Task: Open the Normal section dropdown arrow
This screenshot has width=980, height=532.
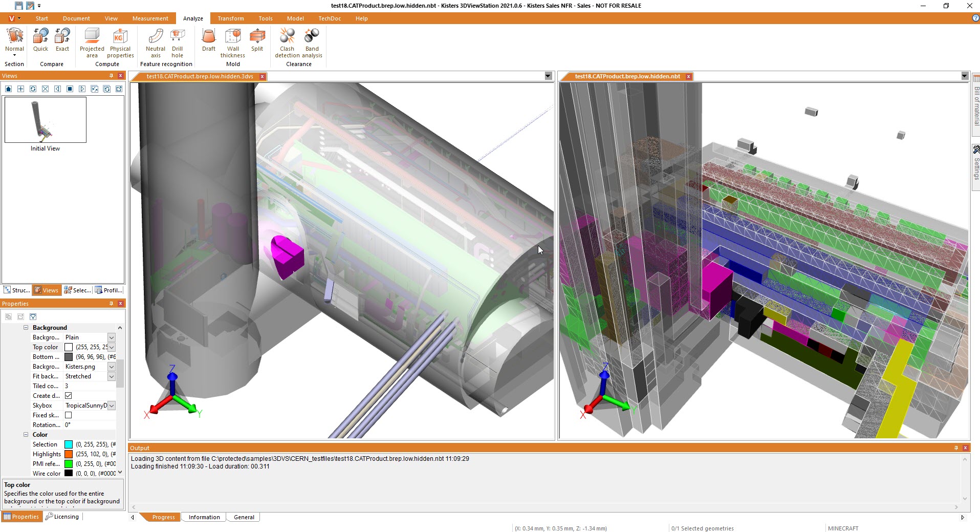Action: tap(14, 55)
